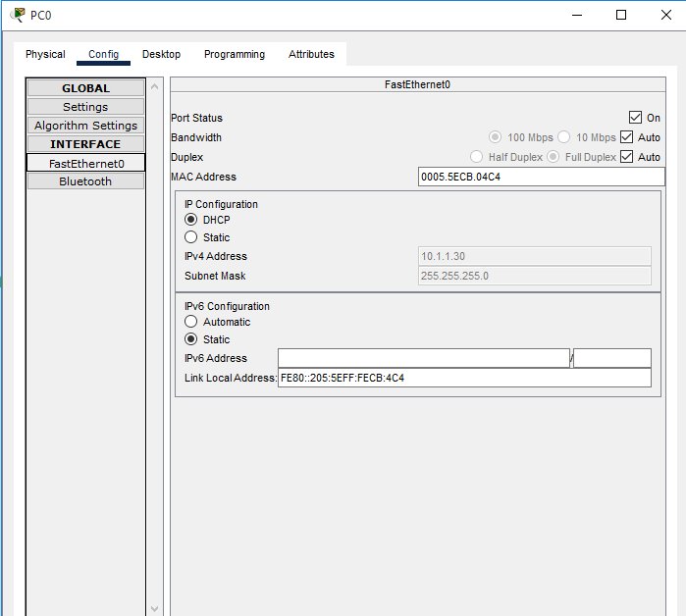Open the Desktop tab

[161, 55]
